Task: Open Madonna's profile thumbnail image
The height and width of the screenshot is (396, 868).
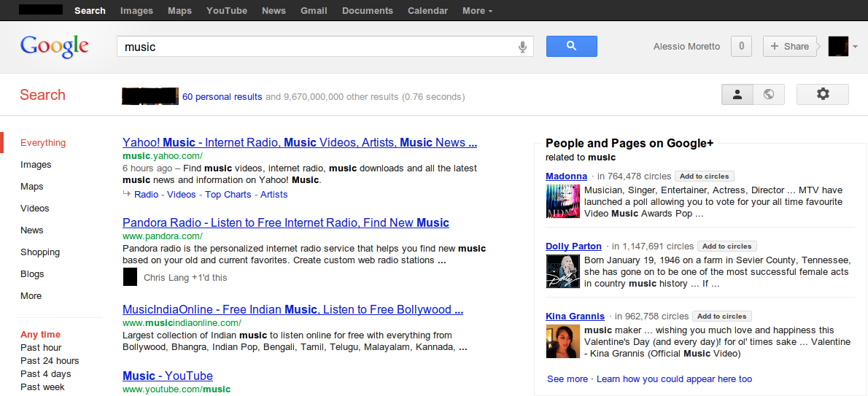Action: (562, 201)
